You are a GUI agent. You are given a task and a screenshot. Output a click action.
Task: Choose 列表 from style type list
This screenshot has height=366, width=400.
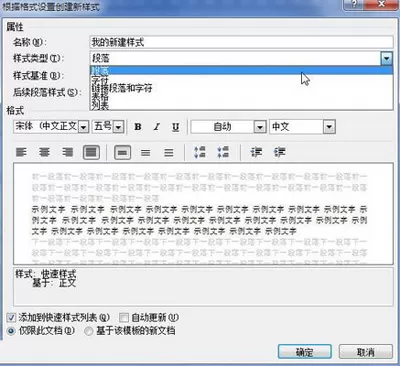pos(241,105)
